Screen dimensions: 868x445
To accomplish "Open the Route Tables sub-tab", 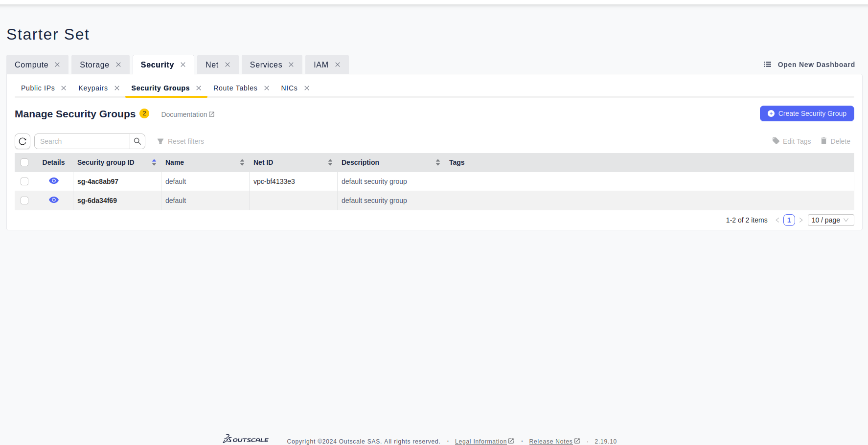I will [x=235, y=88].
